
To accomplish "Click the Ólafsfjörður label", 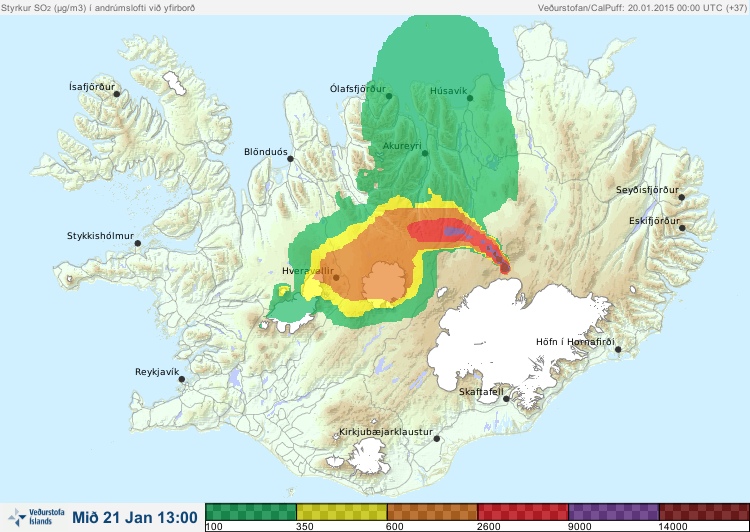I will [x=358, y=89].
